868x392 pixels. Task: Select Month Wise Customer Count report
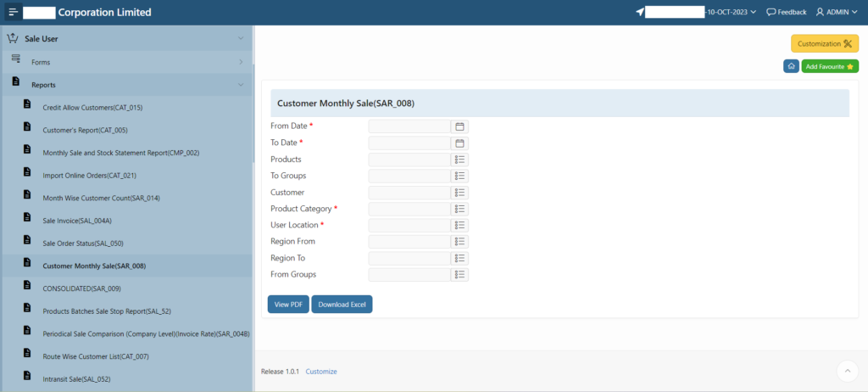pyautogui.click(x=101, y=198)
